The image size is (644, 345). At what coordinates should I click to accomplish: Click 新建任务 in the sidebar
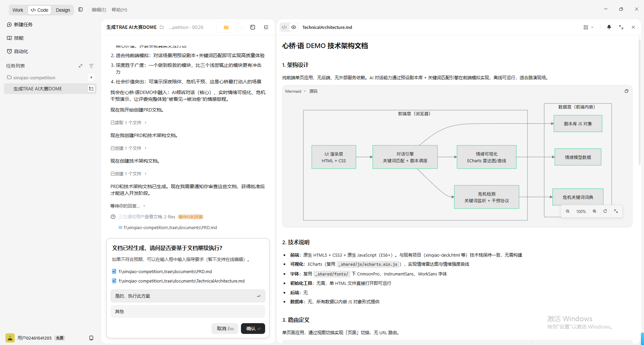tap(20, 25)
